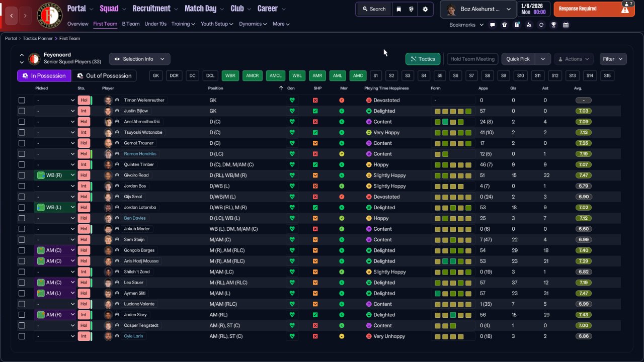Open the Baz Akehurst manager dropdown
This screenshot has width=644, height=362.
pyautogui.click(x=478, y=9)
